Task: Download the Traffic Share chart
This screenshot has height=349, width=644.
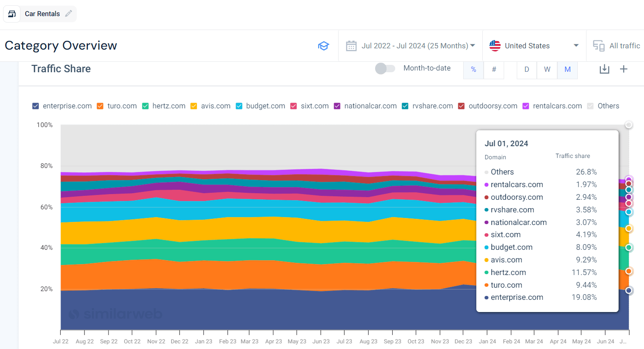Action: click(604, 69)
